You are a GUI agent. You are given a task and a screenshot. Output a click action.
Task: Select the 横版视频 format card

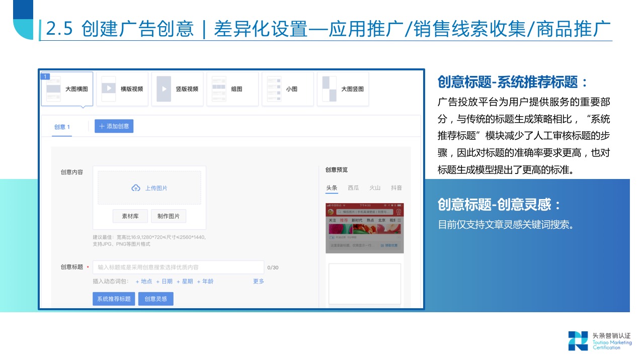click(122, 89)
